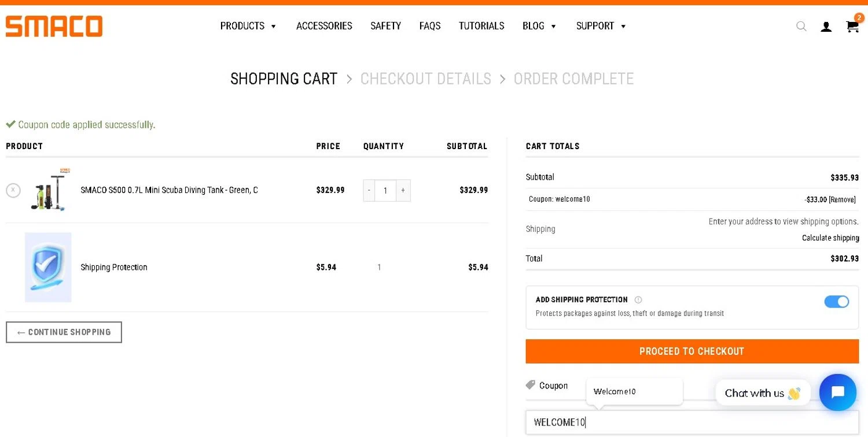
Task: Click the chat bubble launcher icon
Action: click(838, 392)
